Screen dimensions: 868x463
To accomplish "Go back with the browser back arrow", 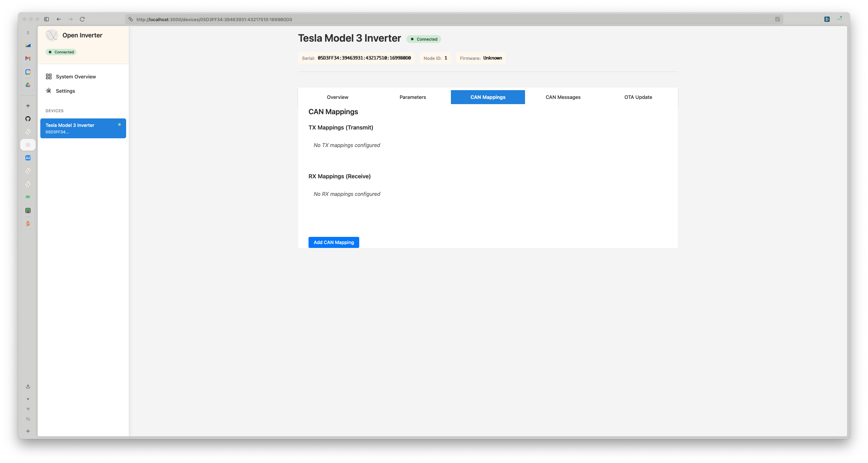I will click(x=59, y=19).
